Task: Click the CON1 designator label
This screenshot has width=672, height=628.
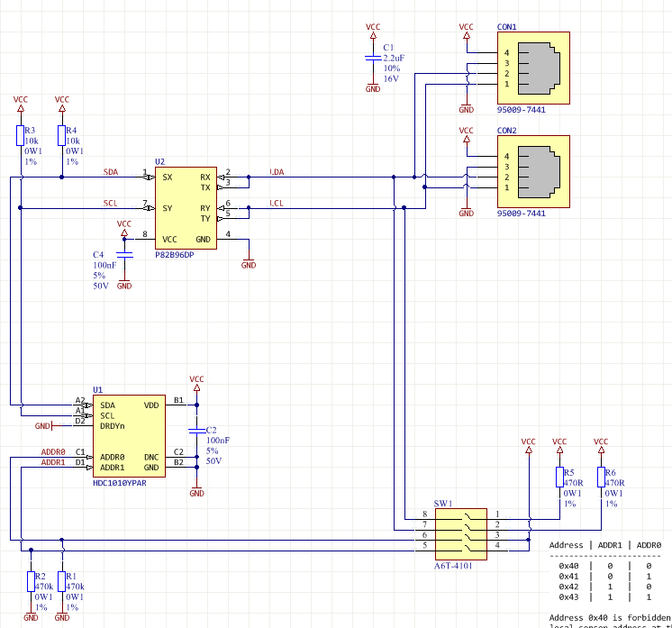Action: [506, 26]
